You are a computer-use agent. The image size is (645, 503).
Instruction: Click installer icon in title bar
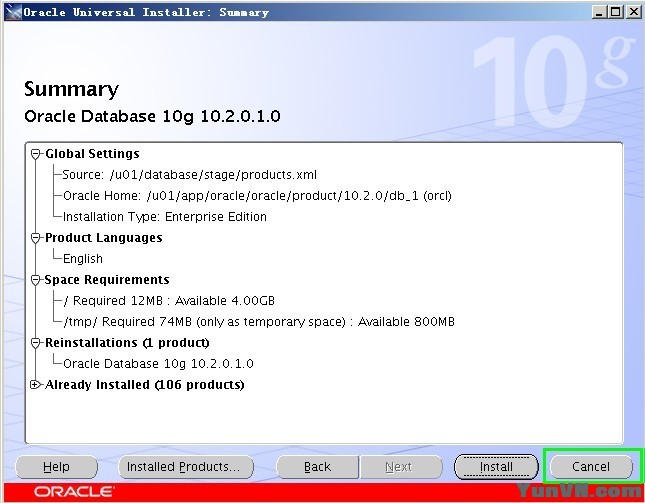[x=13, y=12]
